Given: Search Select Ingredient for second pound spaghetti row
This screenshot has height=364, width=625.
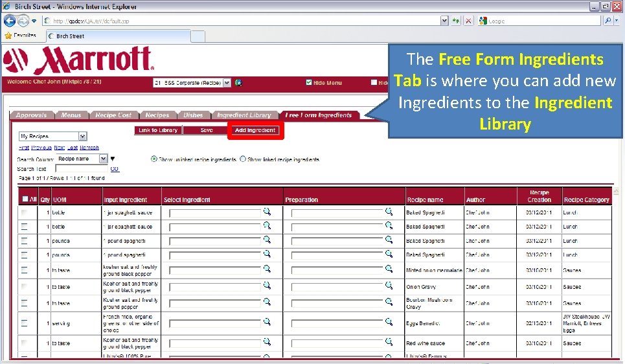Looking at the screenshot, I should [267, 254].
